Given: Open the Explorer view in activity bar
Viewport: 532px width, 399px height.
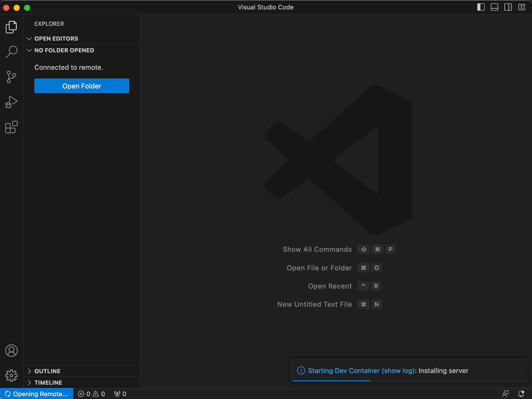Looking at the screenshot, I should [x=11, y=27].
